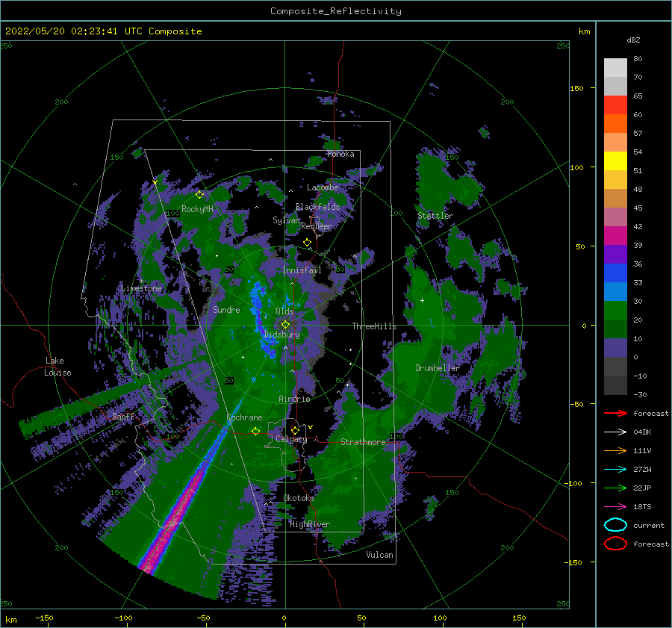Click the Didsbury city label
Screen dimensions: 672x628
[x=281, y=335]
